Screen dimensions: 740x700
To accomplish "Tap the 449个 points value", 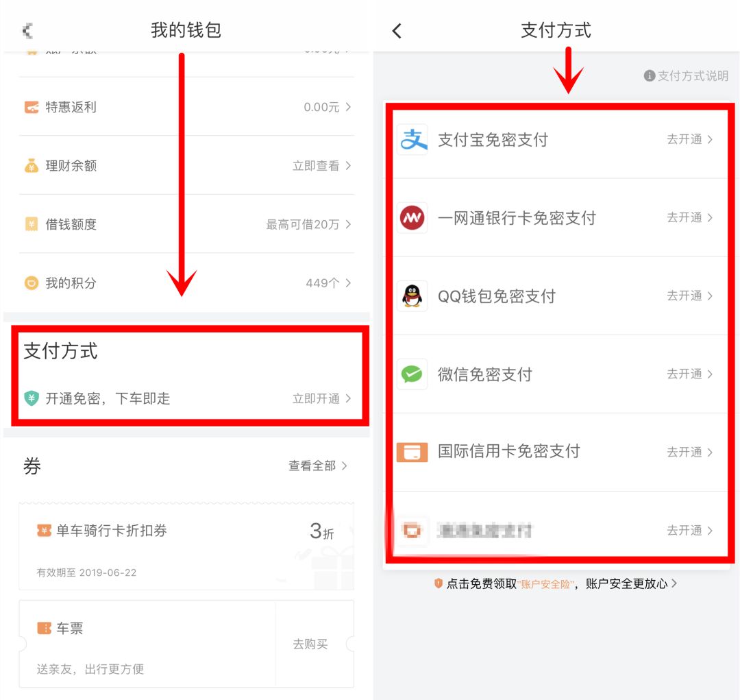I will [322, 283].
